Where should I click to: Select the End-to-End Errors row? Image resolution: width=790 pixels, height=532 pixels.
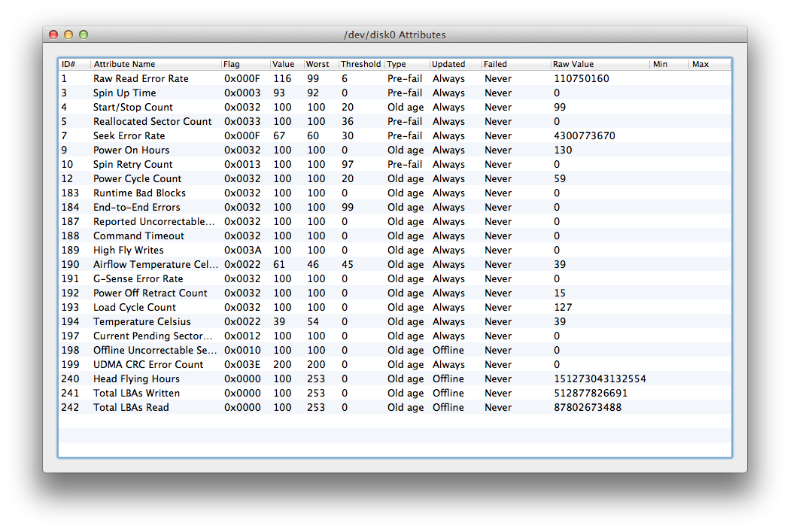395,207
